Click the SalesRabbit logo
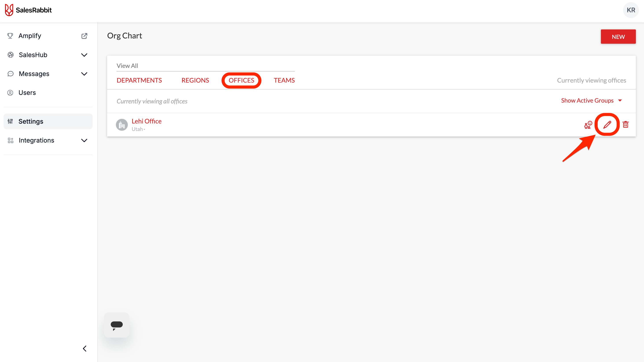This screenshot has height=362, width=644. (x=28, y=10)
